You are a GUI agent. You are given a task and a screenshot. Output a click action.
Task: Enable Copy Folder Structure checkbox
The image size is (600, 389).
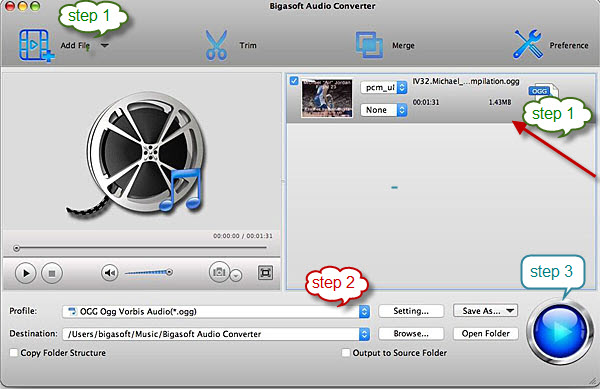pyautogui.click(x=14, y=353)
